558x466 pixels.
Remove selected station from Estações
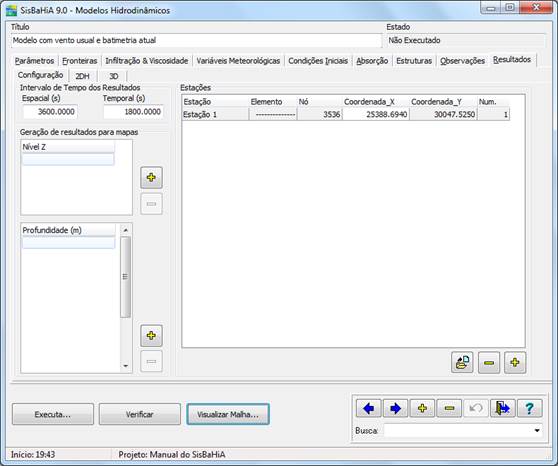[x=489, y=362]
